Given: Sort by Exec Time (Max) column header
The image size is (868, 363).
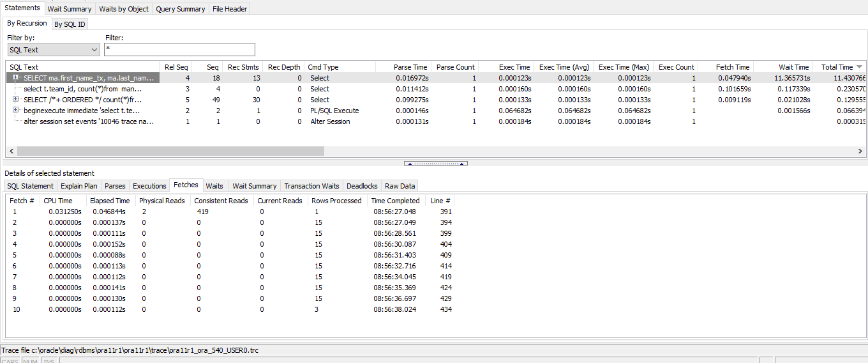Looking at the screenshot, I should (x=624, y=66).
